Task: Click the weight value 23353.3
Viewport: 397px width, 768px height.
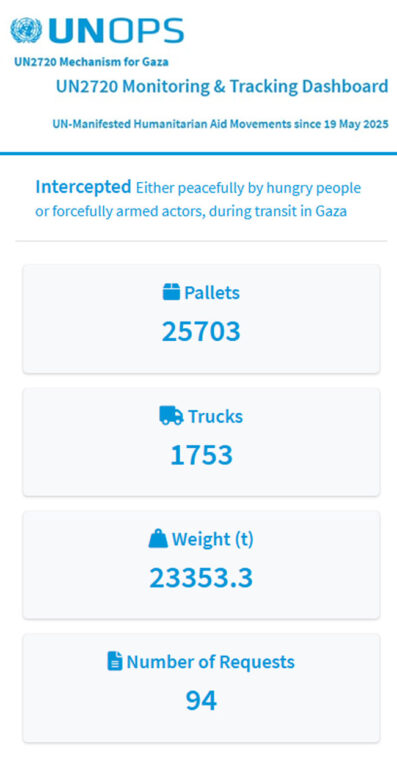Action: [201, 578]
